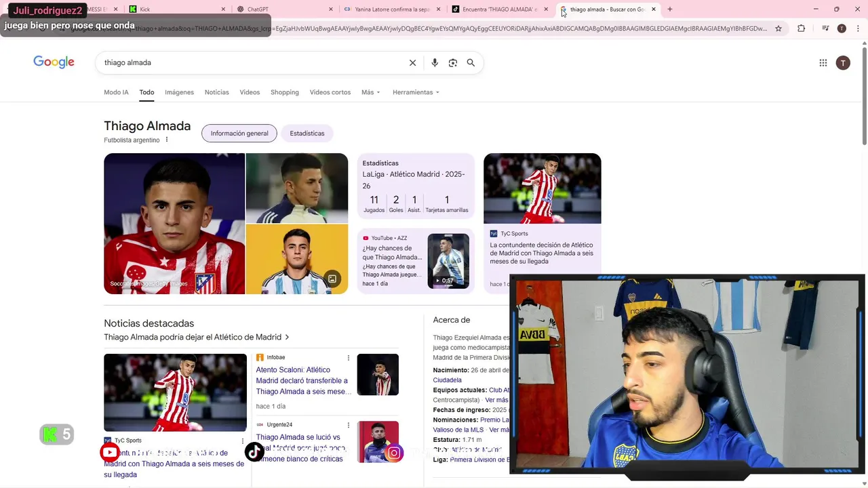Clear the search box with the X icon

(412, 62)
